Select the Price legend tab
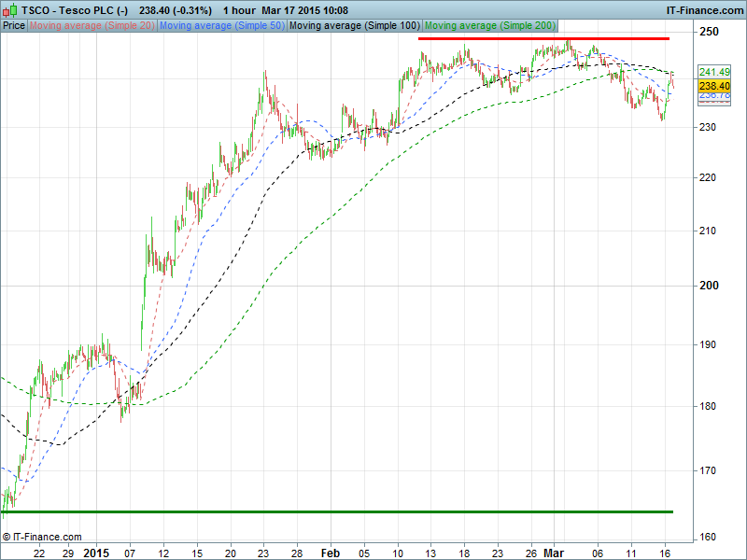Screen dimensions: 747x560 [14, 25]
